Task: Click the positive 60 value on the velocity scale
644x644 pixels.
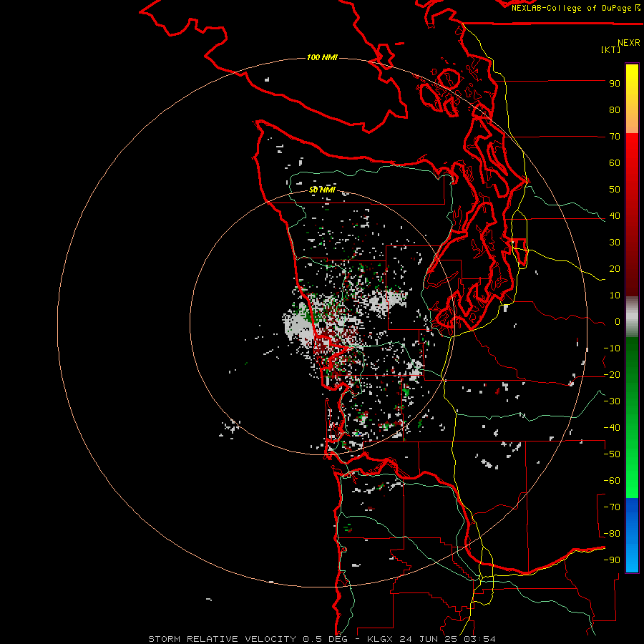Action: pos(615,162)
